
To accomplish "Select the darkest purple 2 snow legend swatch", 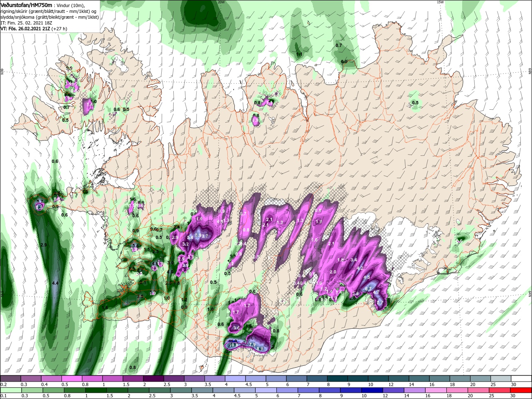I will (153, 379).
